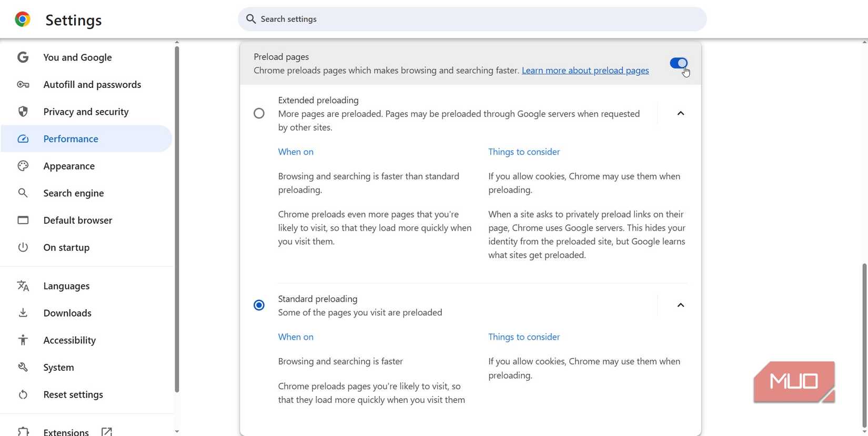Select the Extended preloading radio button
The width and height of the screenshot is (868, 436).
tap(259, 113)
